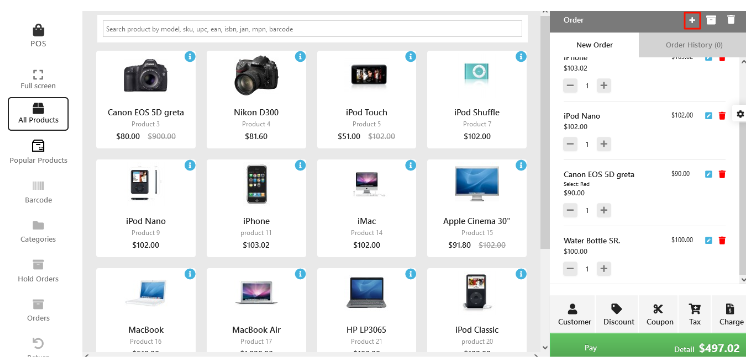Click the plus icon in Order header
The image size is (756, 364).
tap(692, 20)
